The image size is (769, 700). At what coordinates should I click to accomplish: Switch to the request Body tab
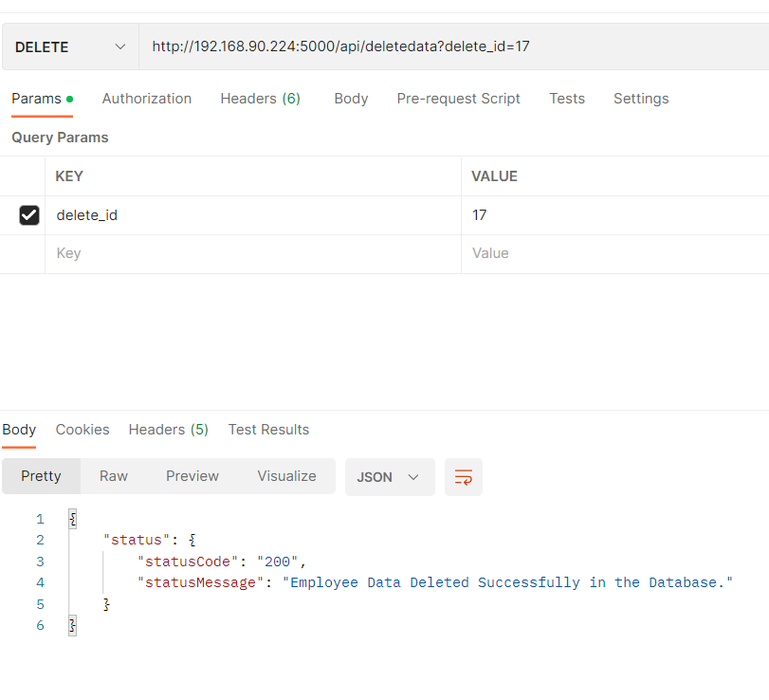point(351,99)
